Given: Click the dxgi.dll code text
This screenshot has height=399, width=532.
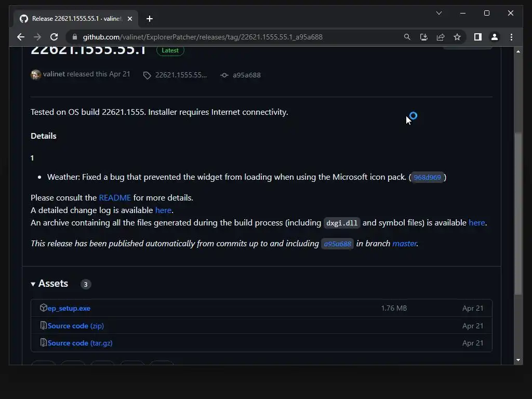Looking at the screenshot, I should pyautogui.click(x=342, y=223).
